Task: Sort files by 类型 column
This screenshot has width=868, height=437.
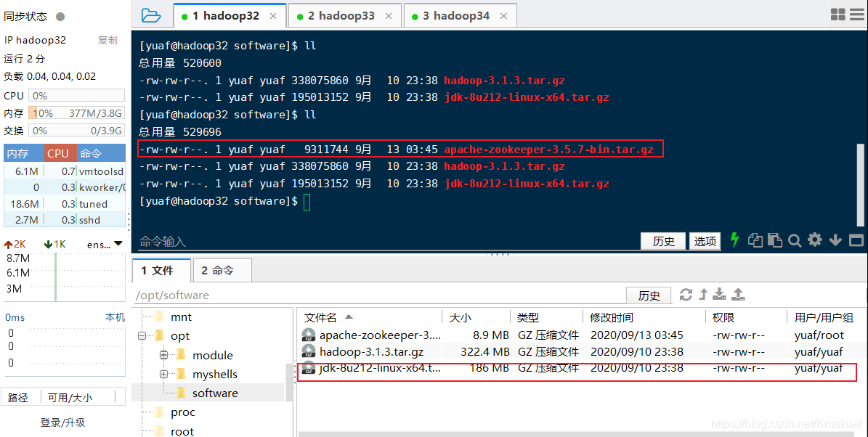Action: click(x=545, y=317)
